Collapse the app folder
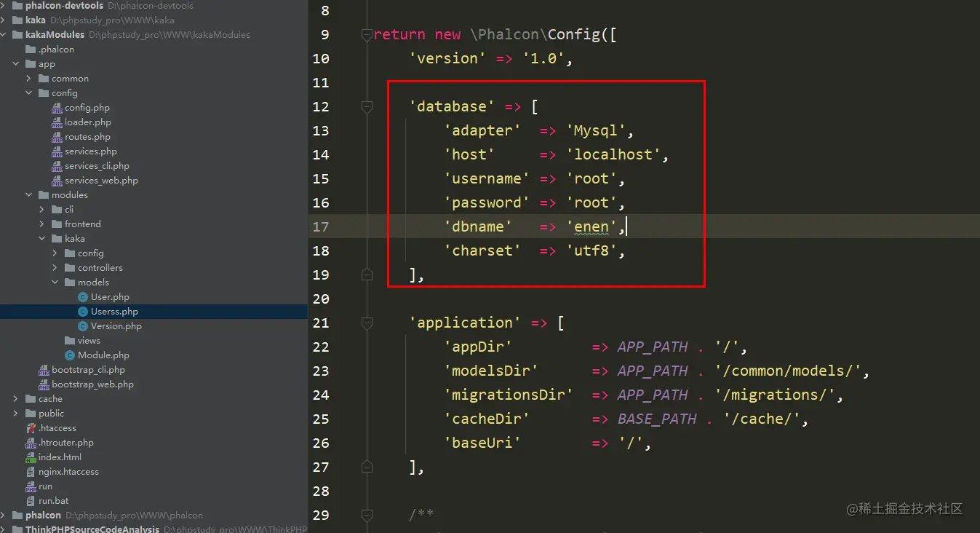 coord(16,64)
